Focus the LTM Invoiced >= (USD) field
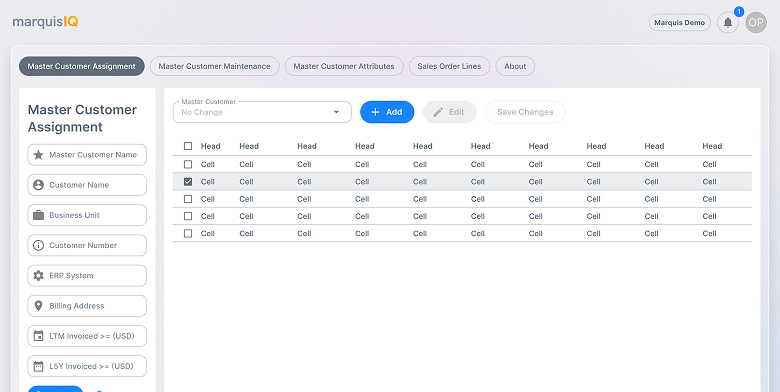 coord(87,336)
